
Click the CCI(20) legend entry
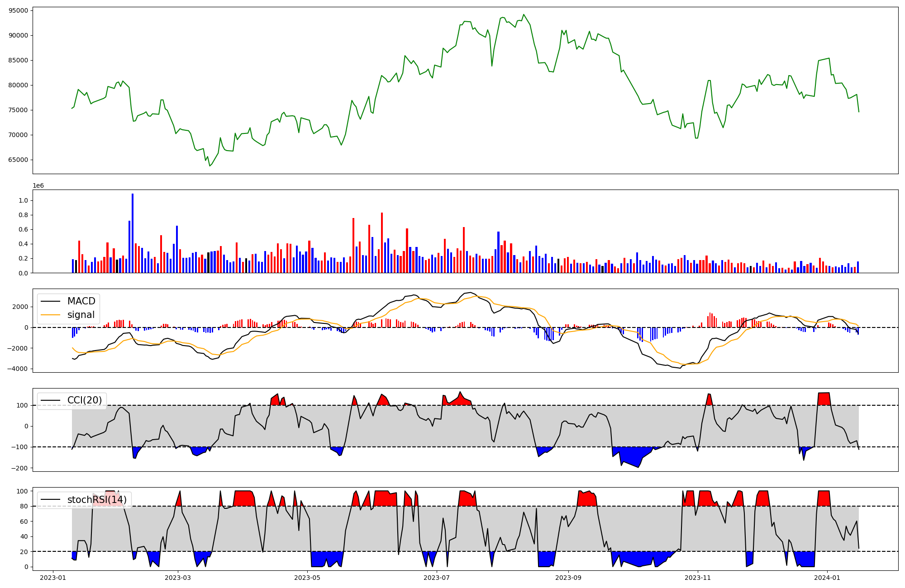pos(84,400)
